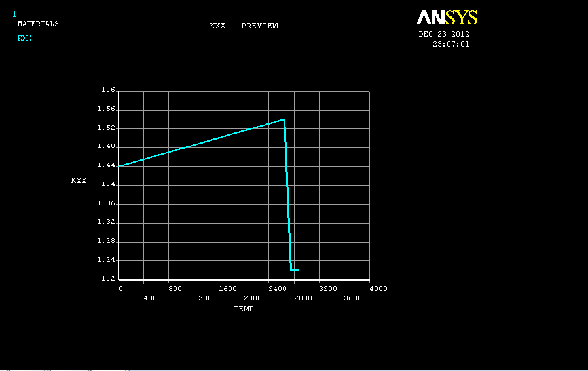This screenshot has height=371, width=588.
Task: Click the KXX vertical axis label
Action: coord(79,180)
